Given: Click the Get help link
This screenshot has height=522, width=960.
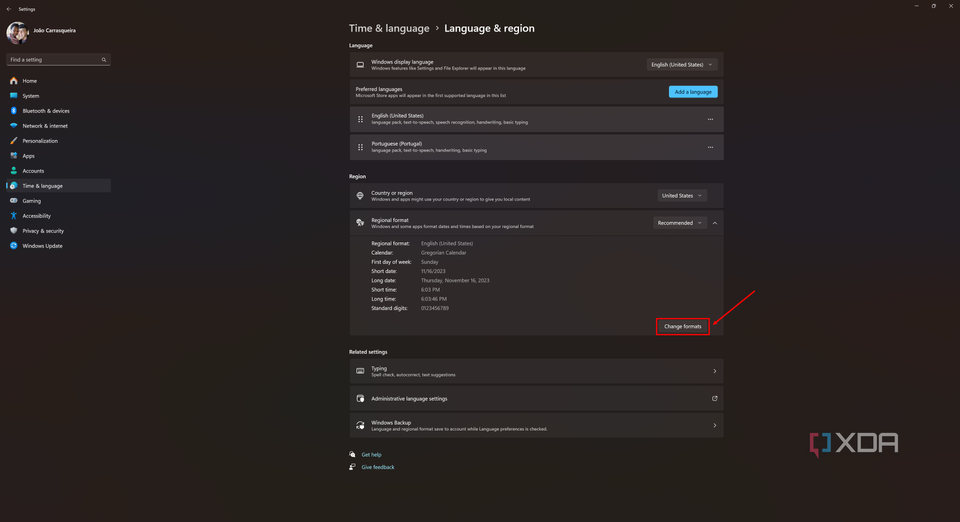Looking at the screenshot, I should click(371, 455).
